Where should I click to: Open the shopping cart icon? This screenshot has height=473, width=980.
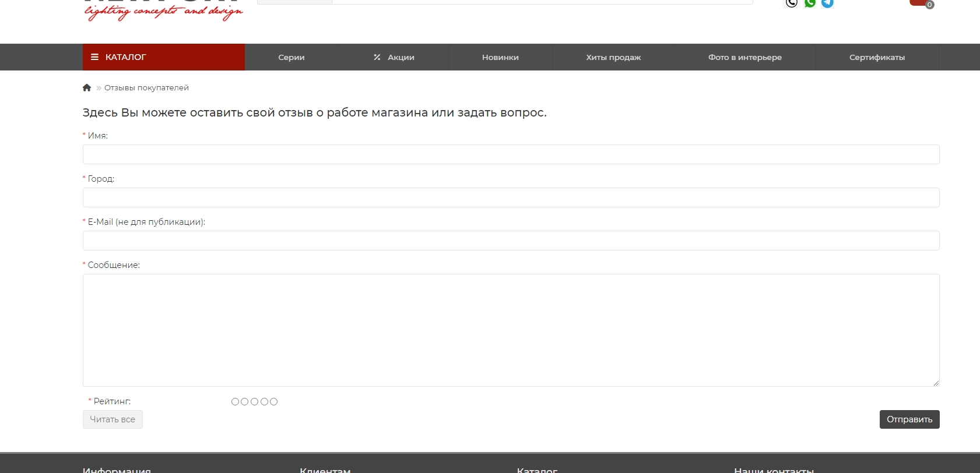pos(920,3)
